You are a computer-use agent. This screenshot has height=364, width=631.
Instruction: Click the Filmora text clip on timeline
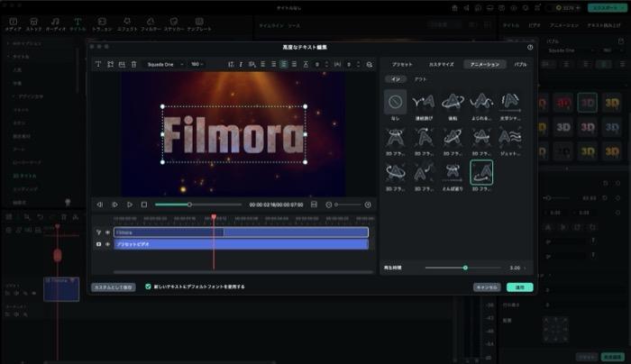(241, 232)
